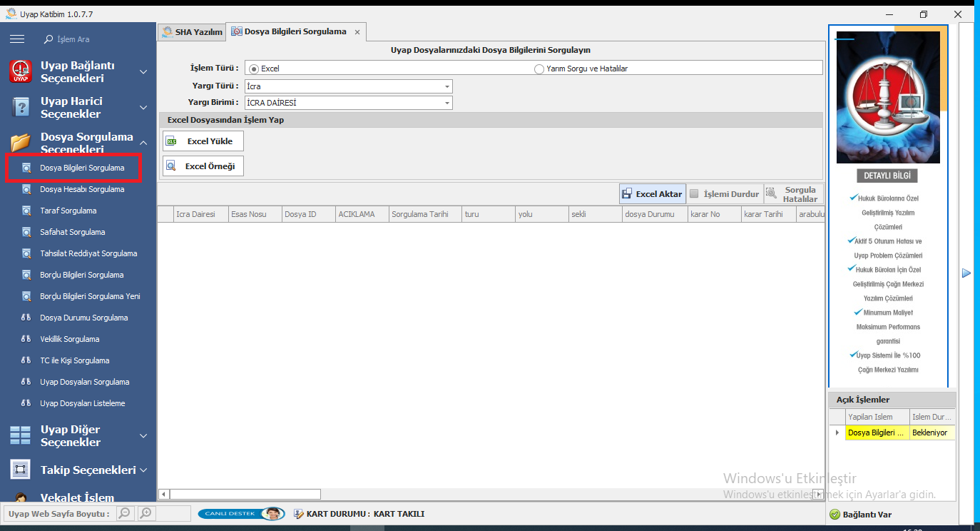This screenshot has height=531, width=980.
Task: Open the hamburger menu icon
Action: pos(16,39)
